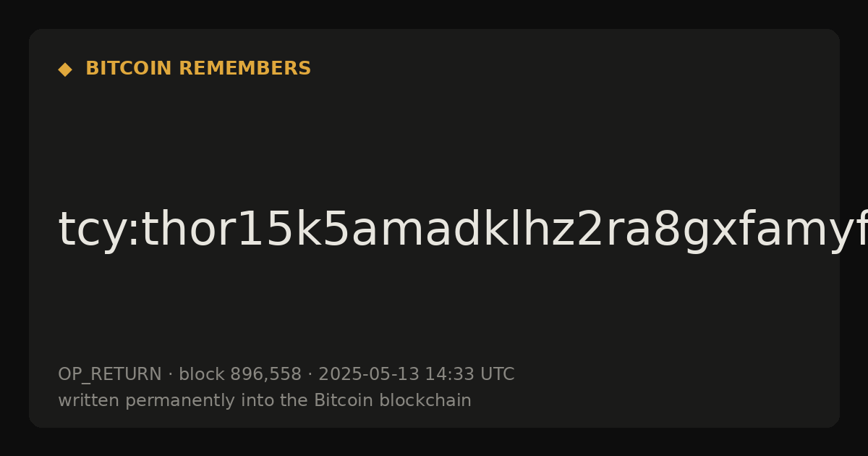Click the written permanently caption line
Screen dimensions: 868x456
coord(265,400)
